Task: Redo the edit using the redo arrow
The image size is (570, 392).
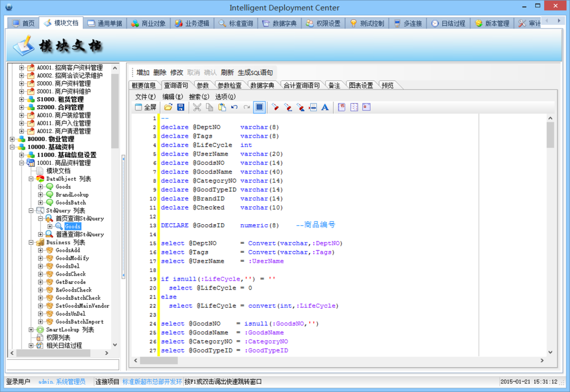Action: pyautogui.click(x=247, y=107)
